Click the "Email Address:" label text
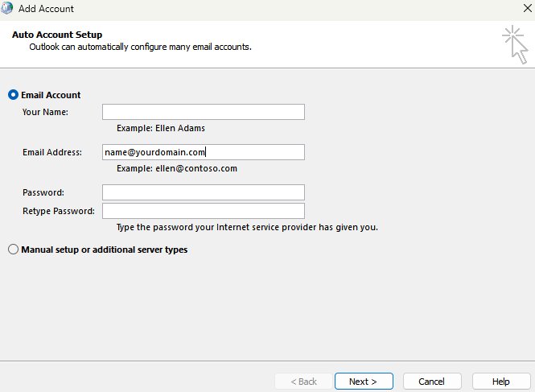Viewport: 535px width, 392px height. 52,152
